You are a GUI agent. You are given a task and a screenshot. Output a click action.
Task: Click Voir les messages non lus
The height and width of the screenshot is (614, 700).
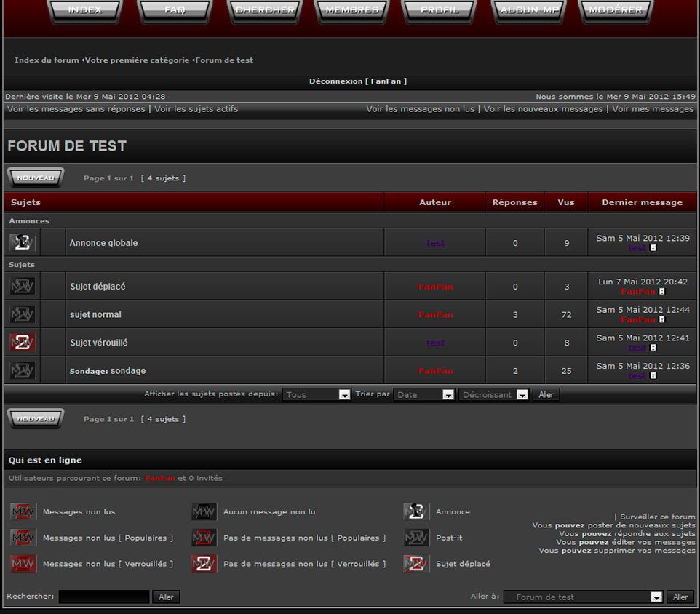pyautogui.click(x=420, y=109)
